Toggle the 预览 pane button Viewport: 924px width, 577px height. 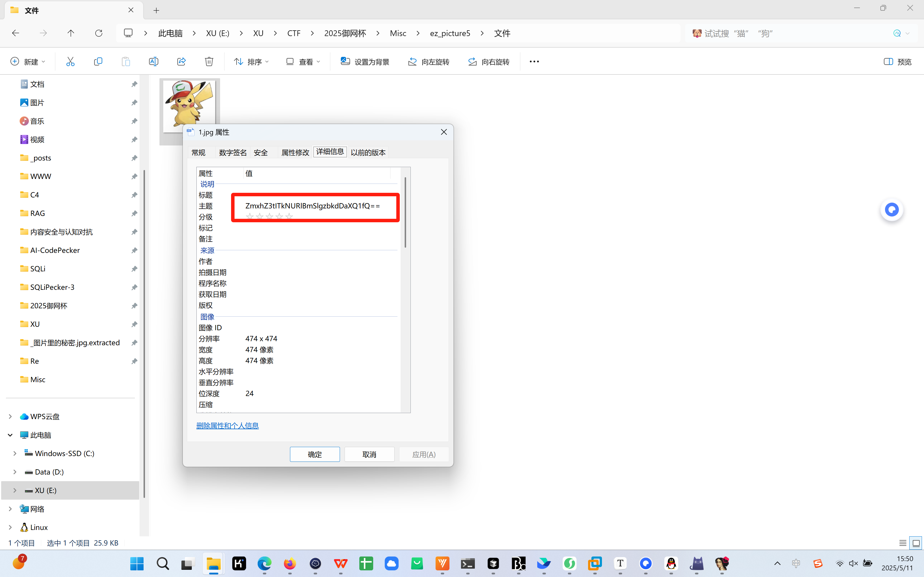[x=897, y=61]
